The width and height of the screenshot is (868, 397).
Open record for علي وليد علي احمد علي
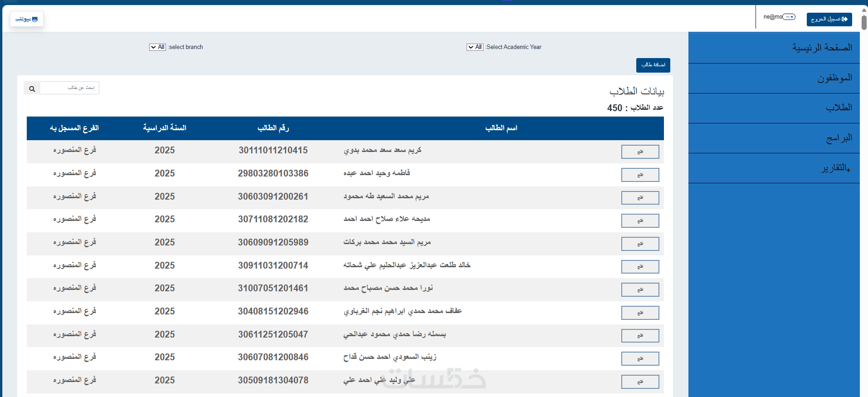coord(640,382)
